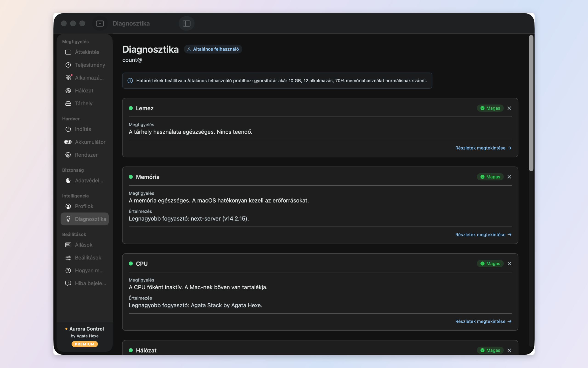
Task: Open the Teljesítmény section
Action: click(85, 65)
